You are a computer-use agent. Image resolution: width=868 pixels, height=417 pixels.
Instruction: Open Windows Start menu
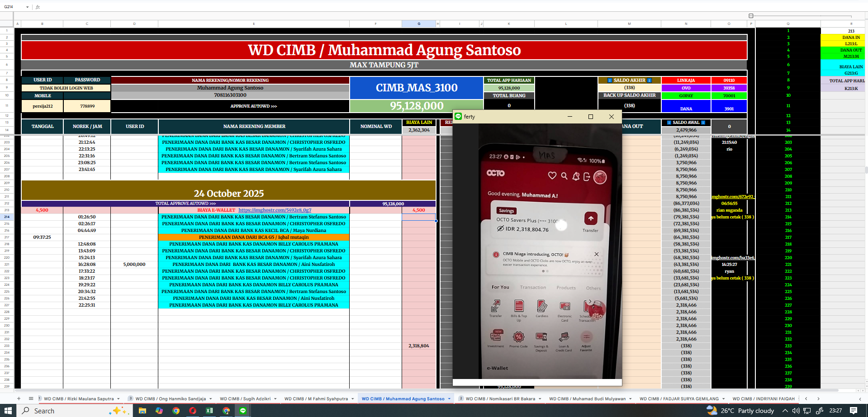click(x=8, y=411)
